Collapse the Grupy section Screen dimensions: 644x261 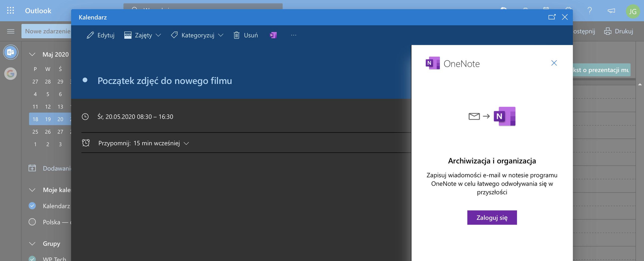click(x=32, y=244)
